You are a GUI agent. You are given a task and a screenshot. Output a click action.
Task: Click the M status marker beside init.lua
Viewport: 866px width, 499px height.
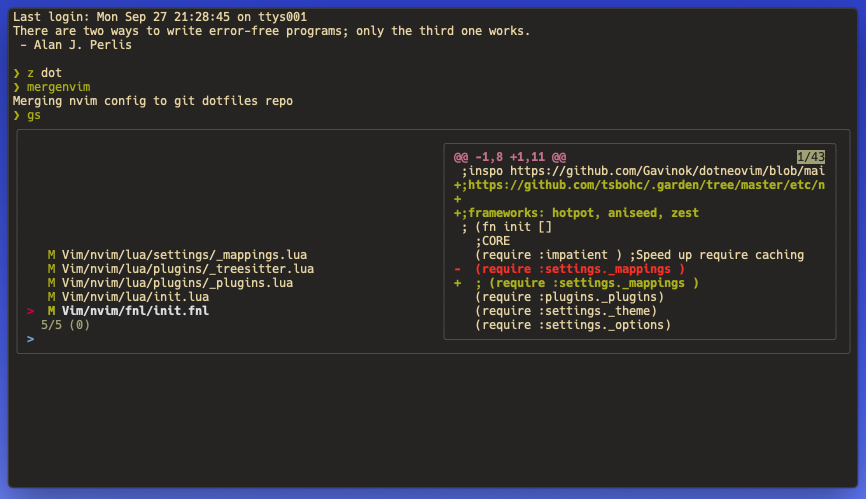tap(51, 297)
